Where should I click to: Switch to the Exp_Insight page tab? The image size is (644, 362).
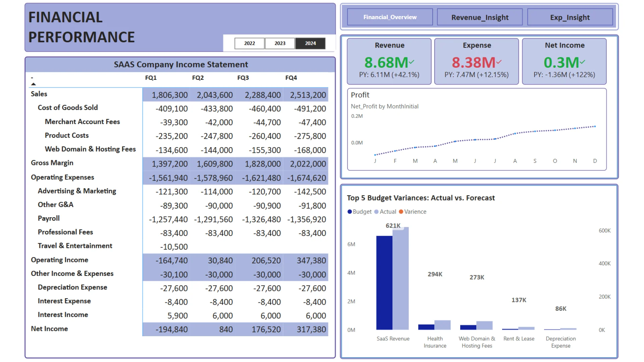tap(570, 17)
